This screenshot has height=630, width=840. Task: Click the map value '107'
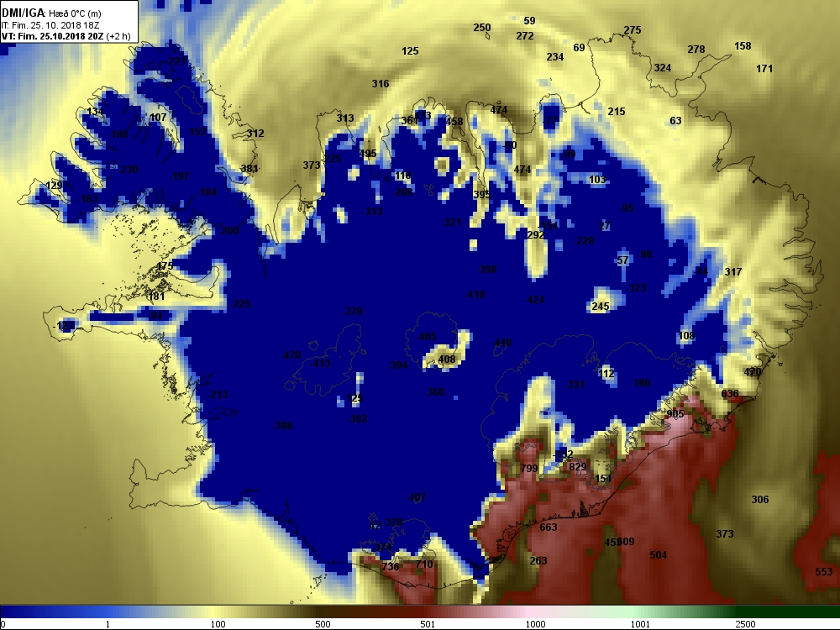pos(158,118)
